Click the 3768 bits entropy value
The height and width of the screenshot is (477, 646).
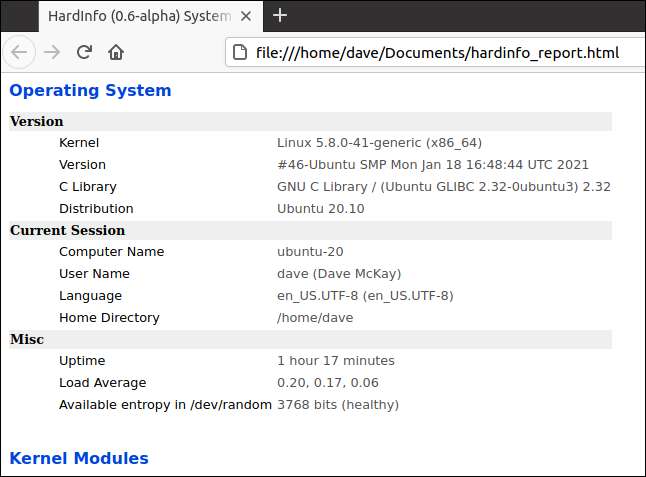(337, 405)
